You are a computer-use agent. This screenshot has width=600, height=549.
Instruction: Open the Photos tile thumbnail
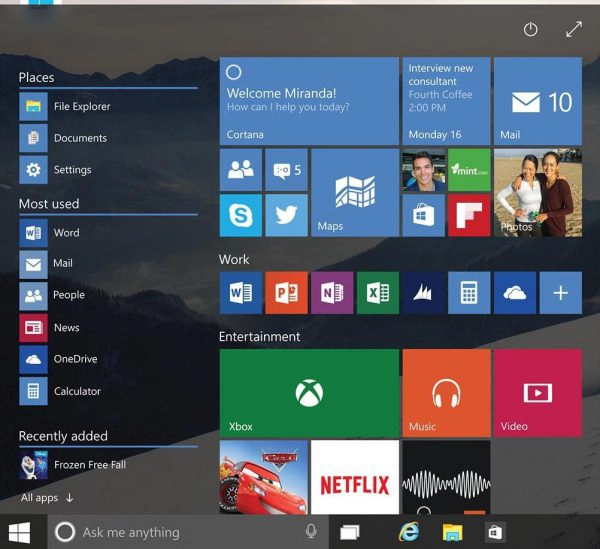537,193
